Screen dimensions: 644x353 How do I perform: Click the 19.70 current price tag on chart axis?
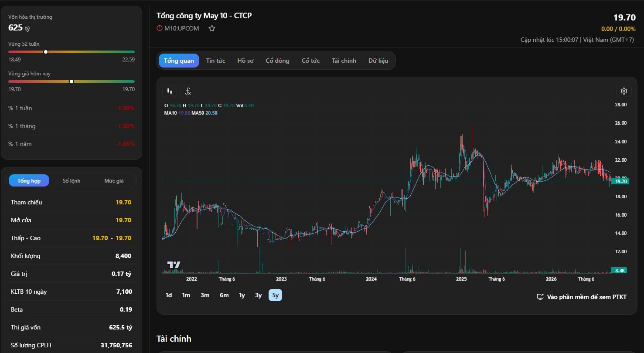[620, 181]
